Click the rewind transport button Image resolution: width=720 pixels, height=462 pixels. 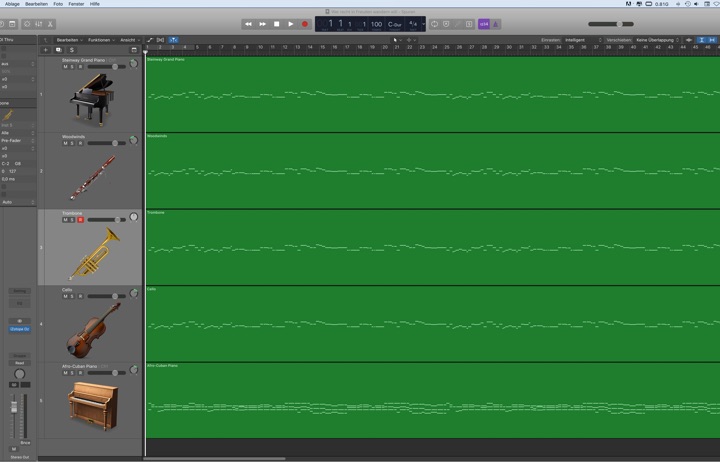(x=248, y=24)
